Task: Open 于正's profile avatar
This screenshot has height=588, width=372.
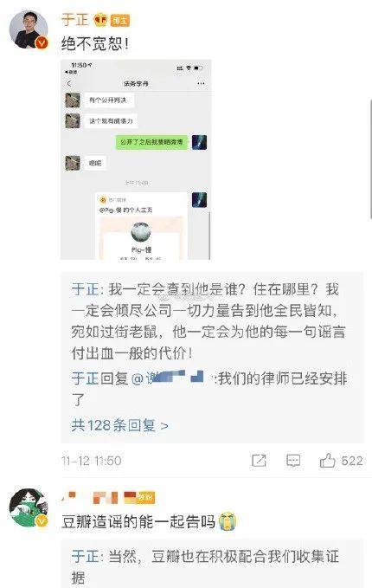Action: coord(29,30)
